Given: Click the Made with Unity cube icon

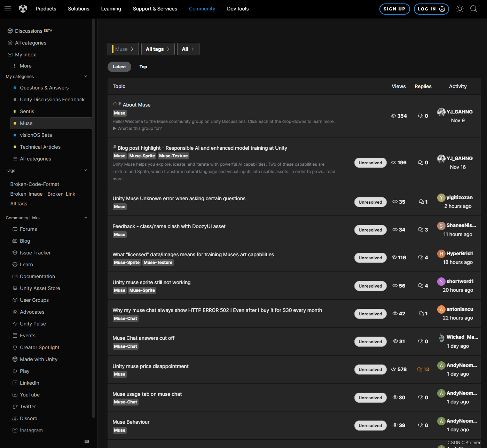Looking at the screenshot, I should click(x=15, y=359).
